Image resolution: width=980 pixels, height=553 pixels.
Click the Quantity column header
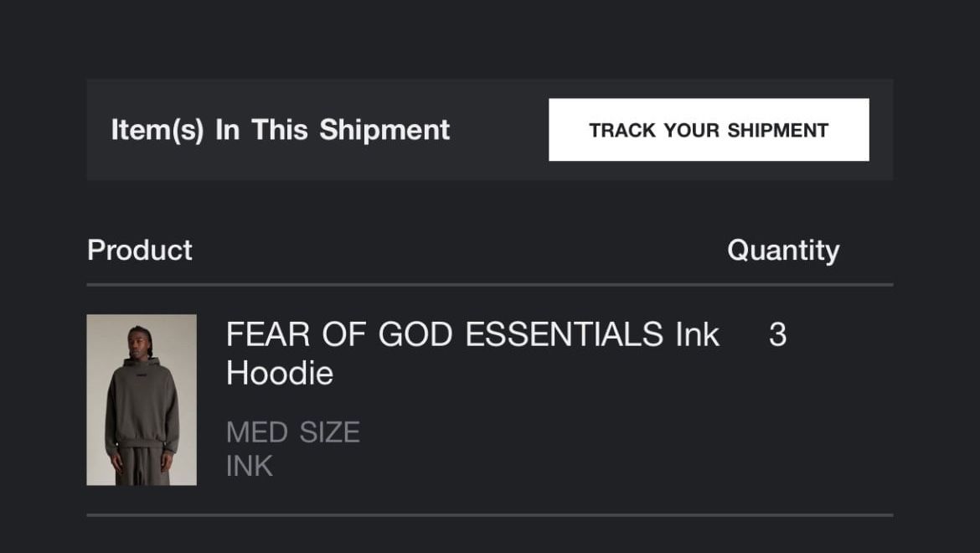point(783,250)
